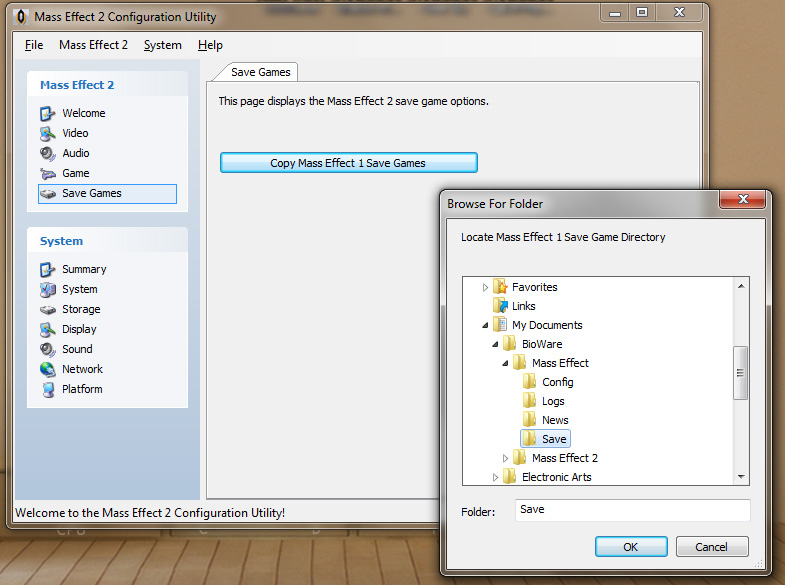785x585 pixels.
Task: Select the Mass Effect folder label in tree
Action: click(560, 363)
